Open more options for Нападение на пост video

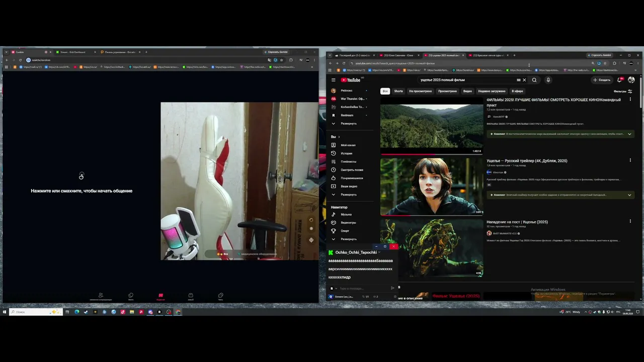pos(630,221)
